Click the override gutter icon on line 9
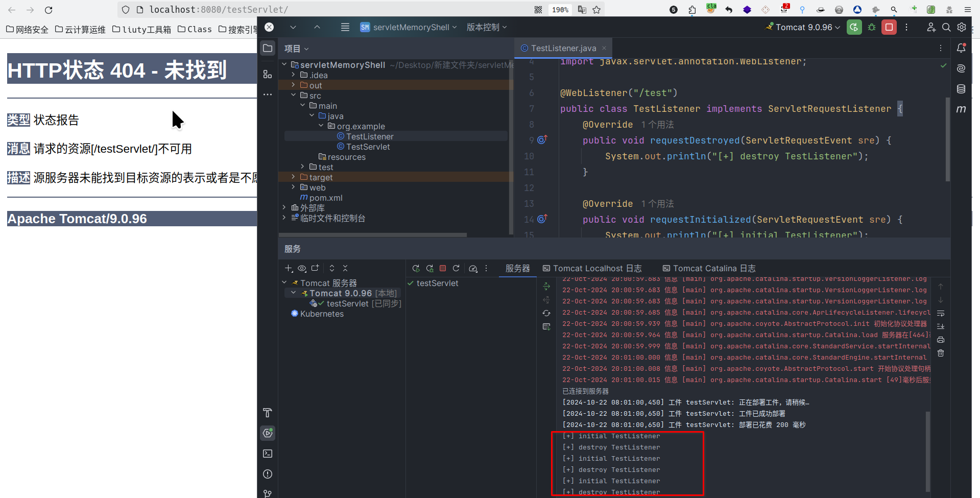 tap(542, 139)
